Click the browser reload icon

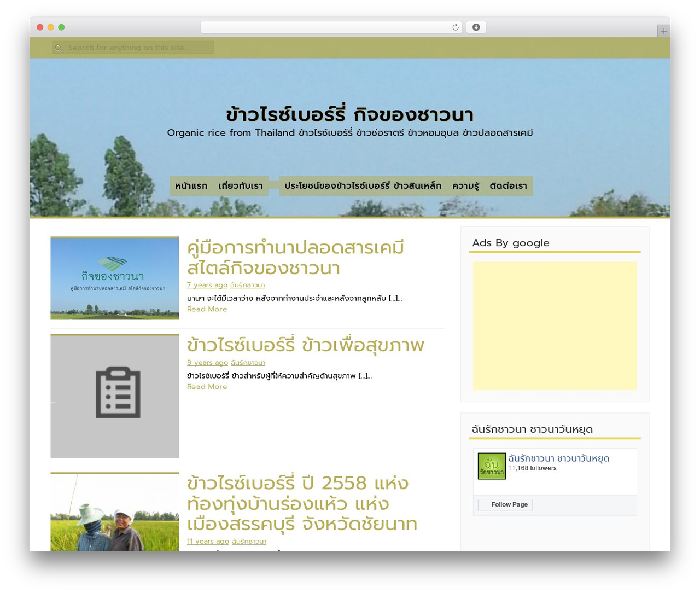click(455, 27)
